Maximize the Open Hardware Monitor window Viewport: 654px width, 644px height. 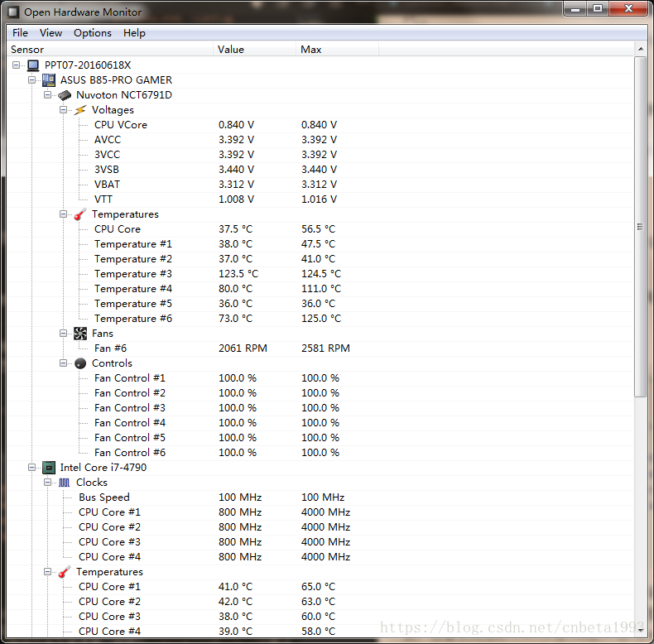(x=598, y=9)
